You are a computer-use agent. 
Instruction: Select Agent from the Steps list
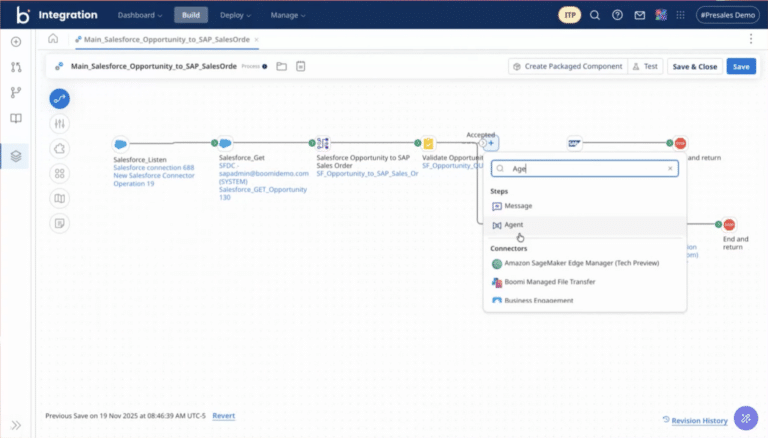point(513,225)
